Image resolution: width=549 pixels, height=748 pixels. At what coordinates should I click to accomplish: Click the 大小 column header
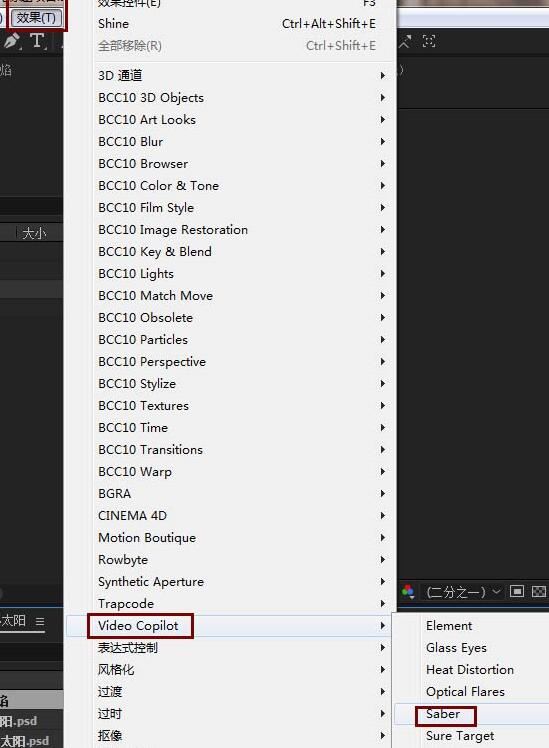(34, 234)
